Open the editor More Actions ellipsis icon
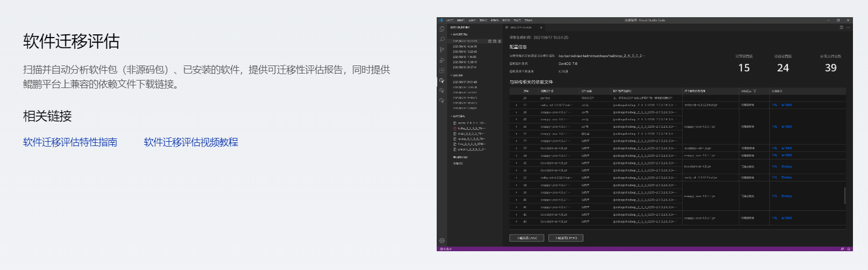Screen dimensions: 868x270 (848, 27)
